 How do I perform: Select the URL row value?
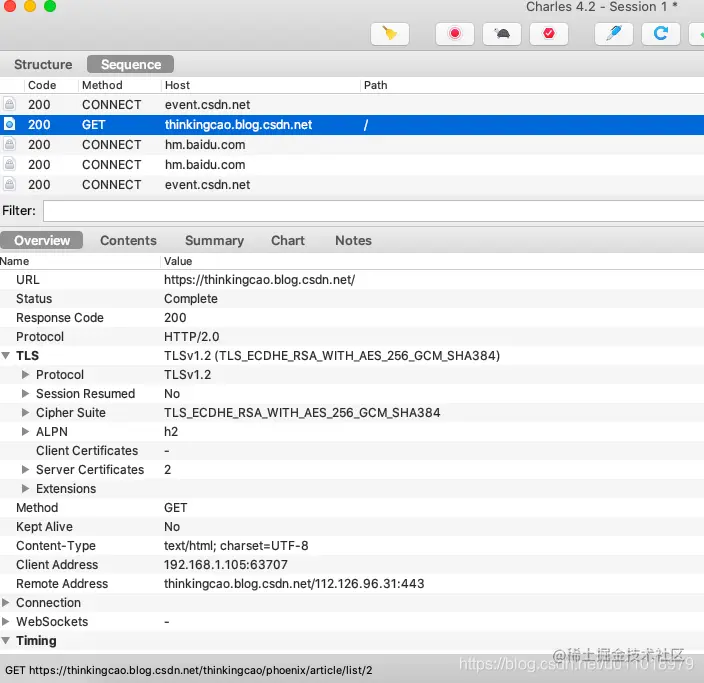(x=260, y=280)
